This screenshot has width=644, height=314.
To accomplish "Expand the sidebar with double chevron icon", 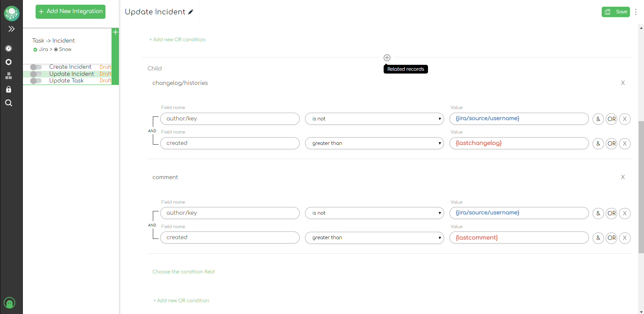I will (11, 29).
